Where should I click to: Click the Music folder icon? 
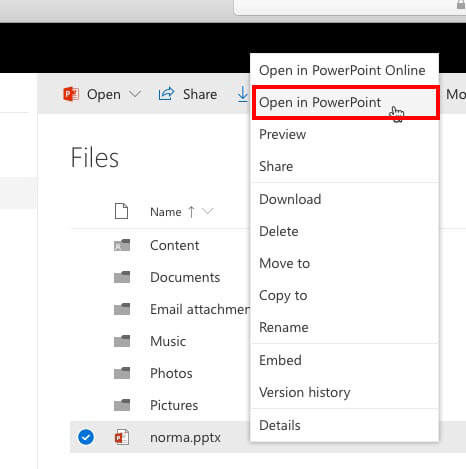(x=122, y=341)
